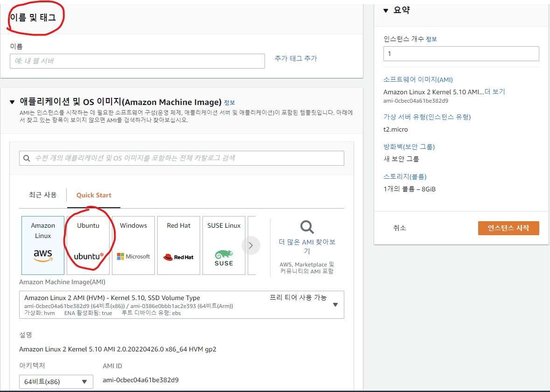Select the SUSE Linux AMI tile
550x392 pixels.
(x=224, y=245)
